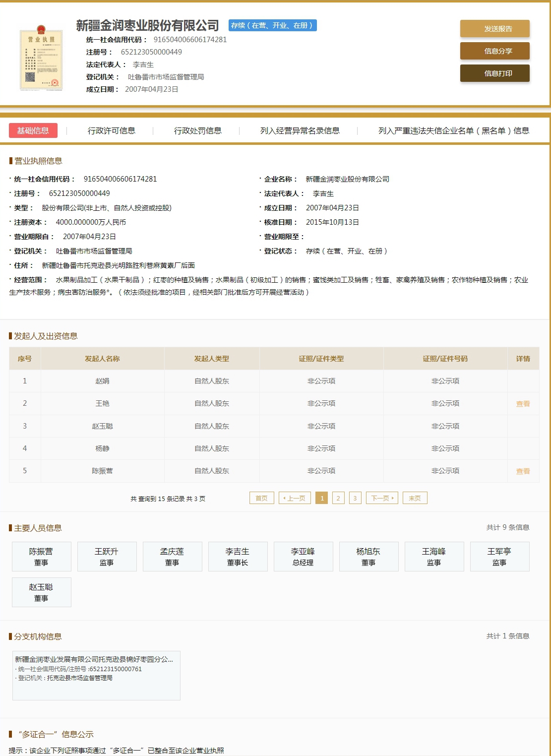
Task: Open personnel card 李吉生 董事长
Action: pyautogui.click(x=238, y=557)
